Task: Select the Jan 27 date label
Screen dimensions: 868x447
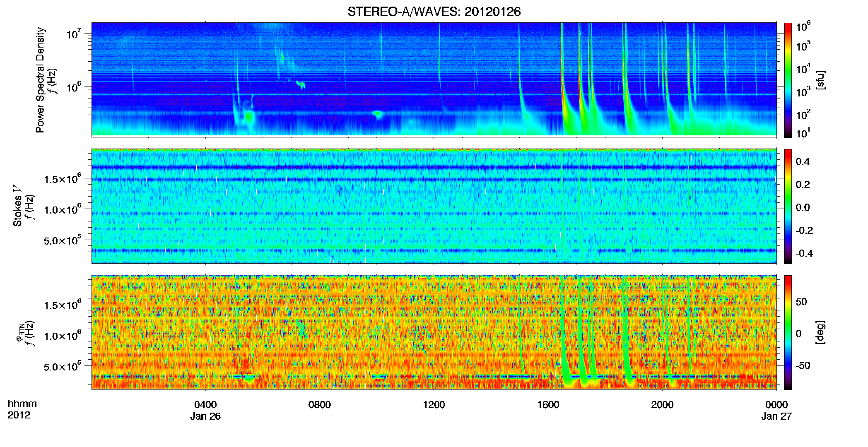Action: tap(776, 416)
